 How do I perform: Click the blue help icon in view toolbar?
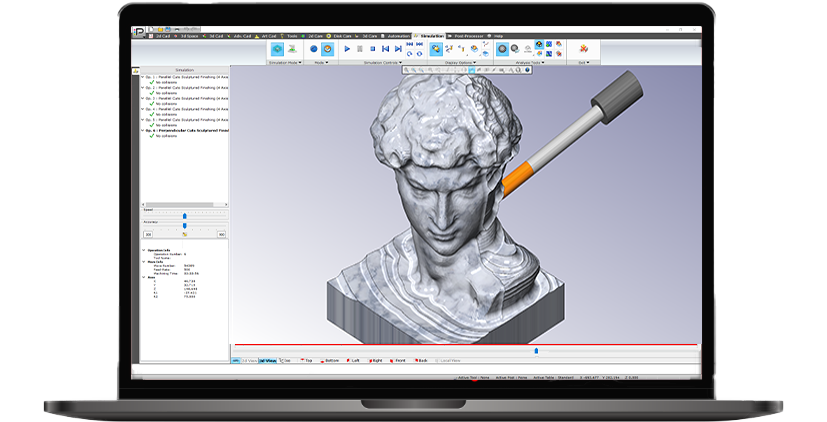click(527, 70)
